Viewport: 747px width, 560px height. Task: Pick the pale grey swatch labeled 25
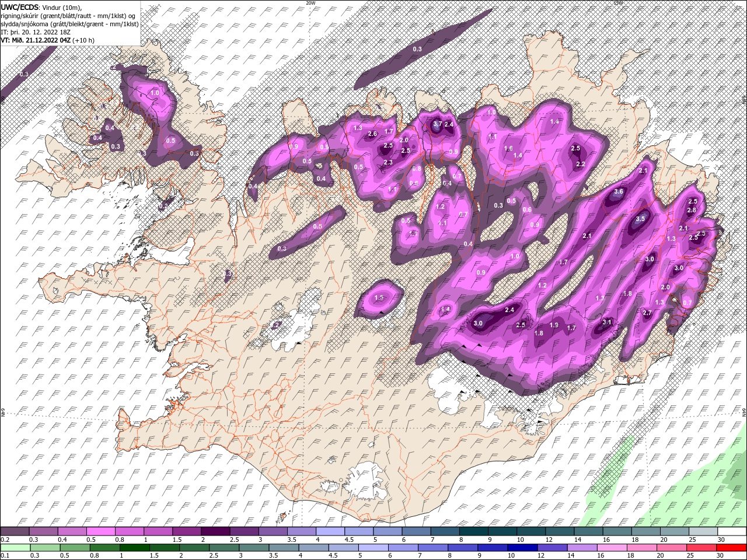pyautogui.click(x=704, y=531)
